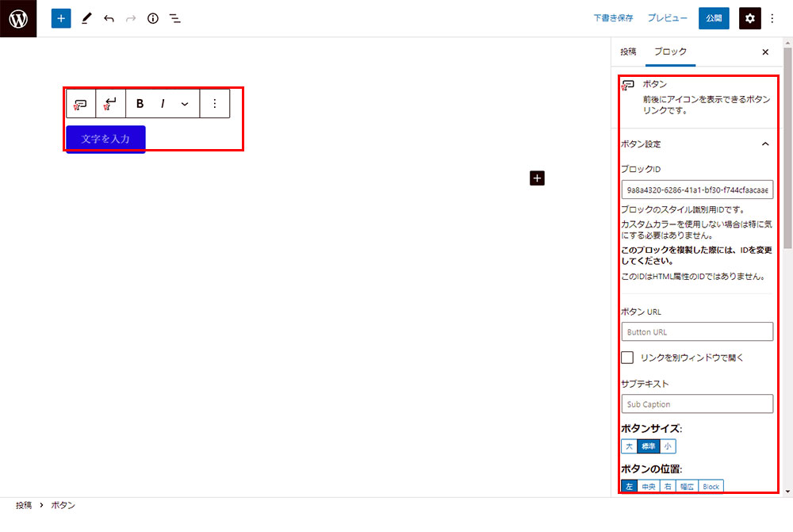793x532 pixels.
Task: Open block options three-dot menu in block toolbar
Action: tap(214, 104)
